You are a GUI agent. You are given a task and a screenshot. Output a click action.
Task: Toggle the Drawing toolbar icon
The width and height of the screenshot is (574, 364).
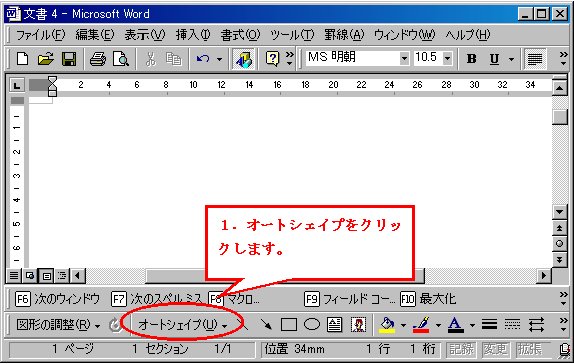point(243,59)
